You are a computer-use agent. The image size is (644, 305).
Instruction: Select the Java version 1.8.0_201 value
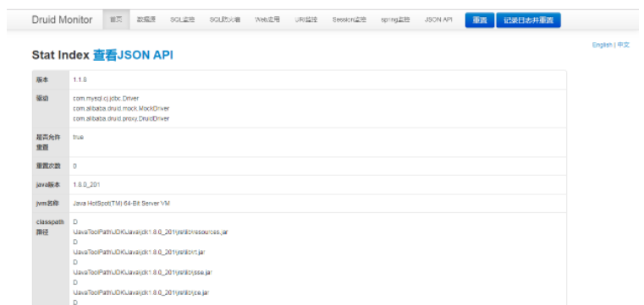pyautogui.click(x=86, y=185)
